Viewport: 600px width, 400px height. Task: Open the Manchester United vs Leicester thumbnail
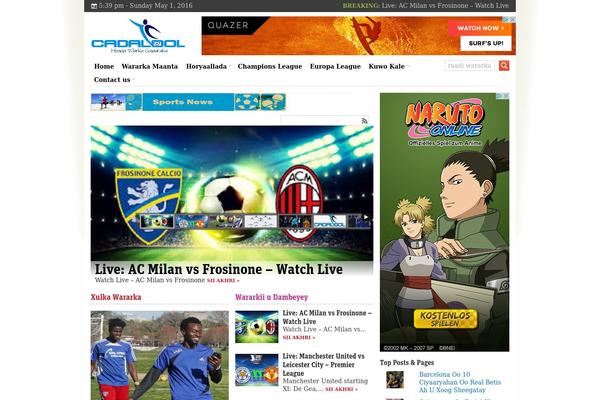[x=256, y=370]
